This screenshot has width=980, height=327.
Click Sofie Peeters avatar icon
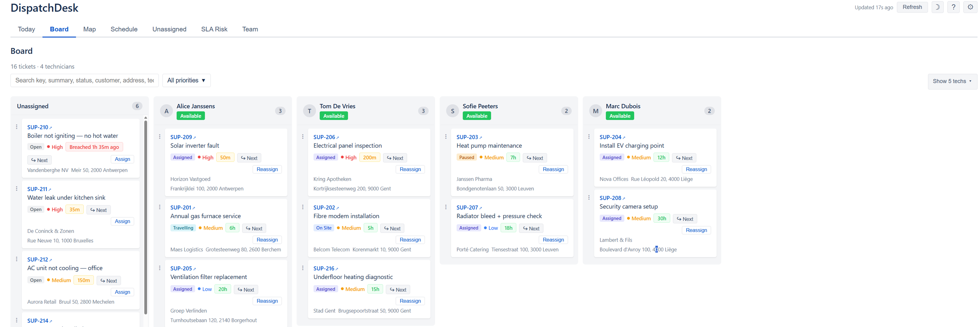[452, 111]
